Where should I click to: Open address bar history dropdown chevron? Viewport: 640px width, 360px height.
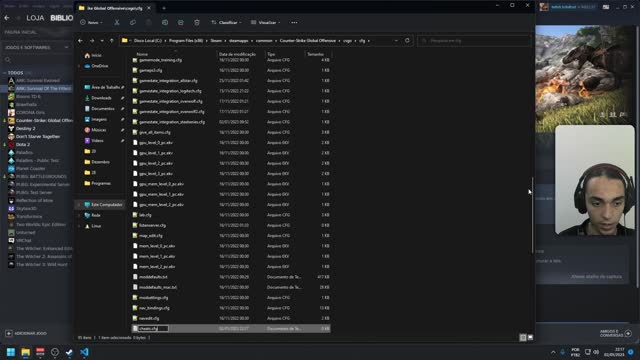pos(396,41)
